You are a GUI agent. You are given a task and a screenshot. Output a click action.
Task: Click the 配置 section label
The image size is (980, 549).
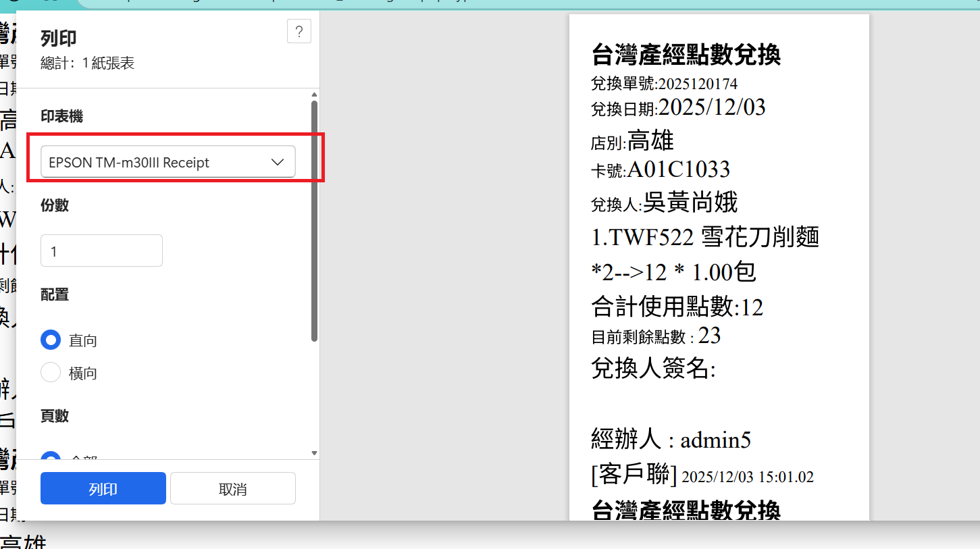pyautogui.click(x=55, y=294)
